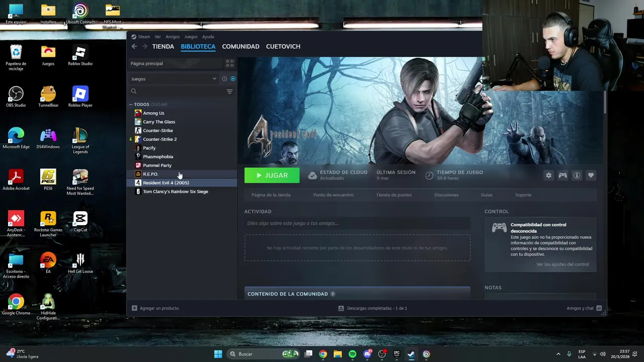Open friends and chat icon
Viewport: 644px width, 362px height.
click(599, 308)
